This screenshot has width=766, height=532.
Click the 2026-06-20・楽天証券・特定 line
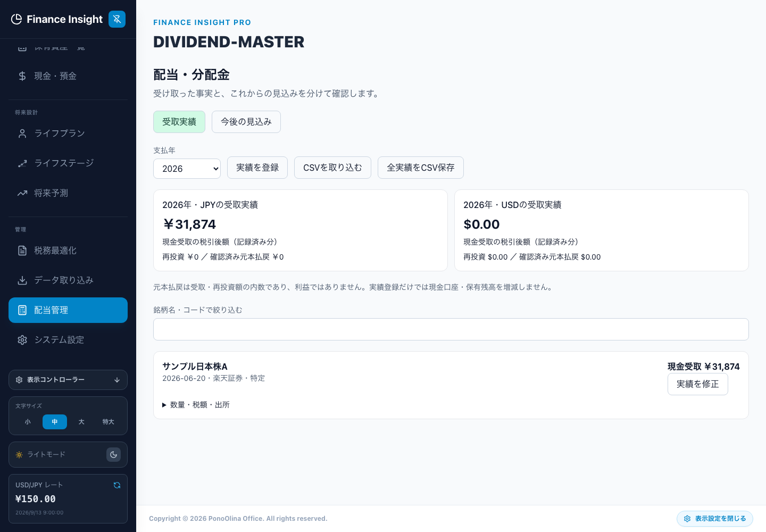pyautogui.click(x=213, y=378)
